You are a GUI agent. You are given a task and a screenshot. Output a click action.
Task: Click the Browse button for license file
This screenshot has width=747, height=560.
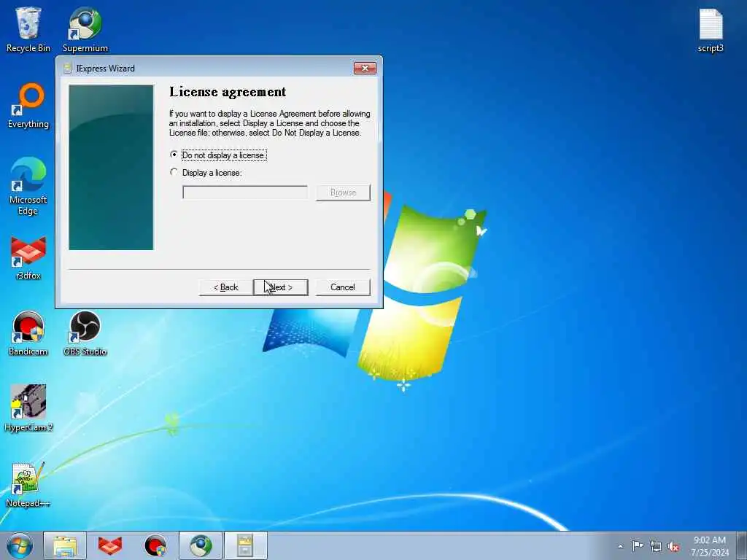tap(343, 192)
